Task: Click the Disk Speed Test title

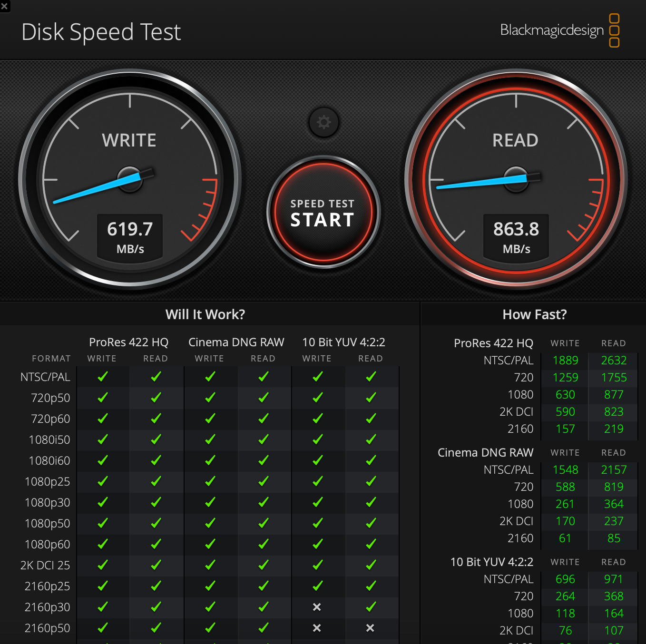Action: (101, 32)
